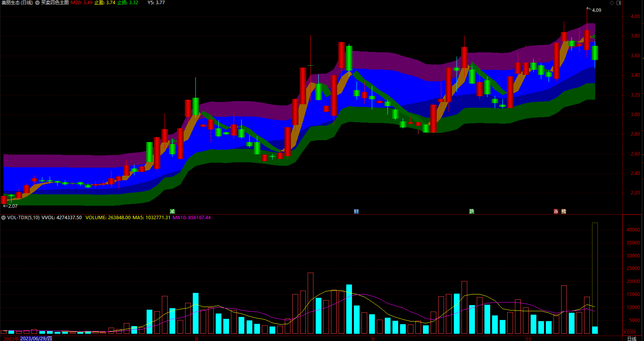Screen dimensions: 644x341
Task: Click the tallest dotted volume bar at the far right
Action: click(x=595, y=278)
